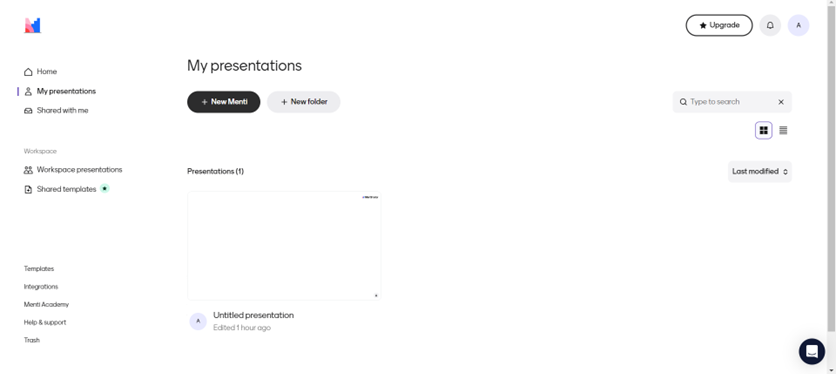Click the Mentimeter logo icon
Screen dimensions: 836x375
[33, 25]
